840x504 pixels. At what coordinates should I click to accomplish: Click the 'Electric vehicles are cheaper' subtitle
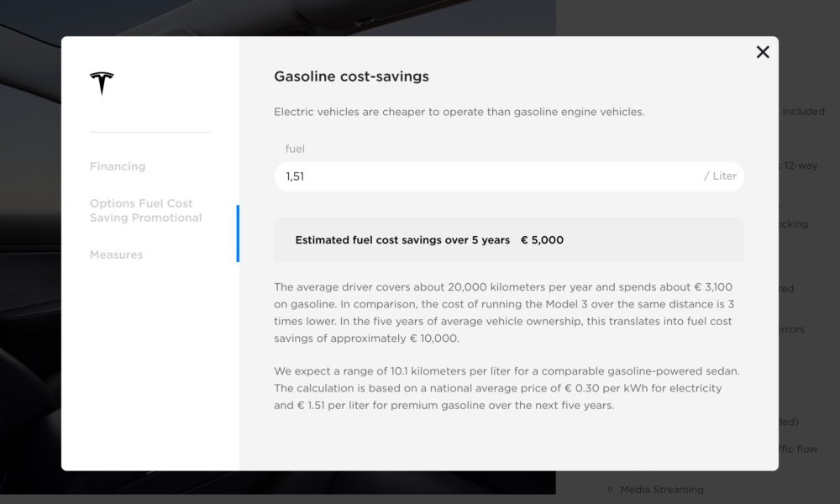pyautogui.click(x=459, y=112)
